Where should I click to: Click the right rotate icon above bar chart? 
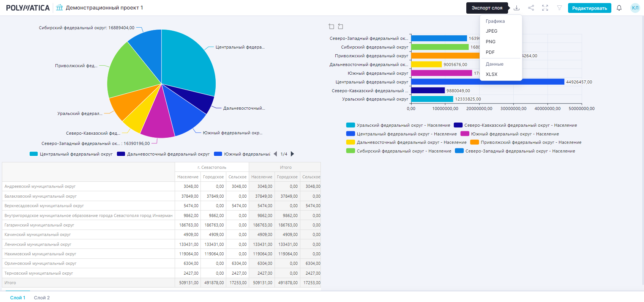(x=341, y=26)
